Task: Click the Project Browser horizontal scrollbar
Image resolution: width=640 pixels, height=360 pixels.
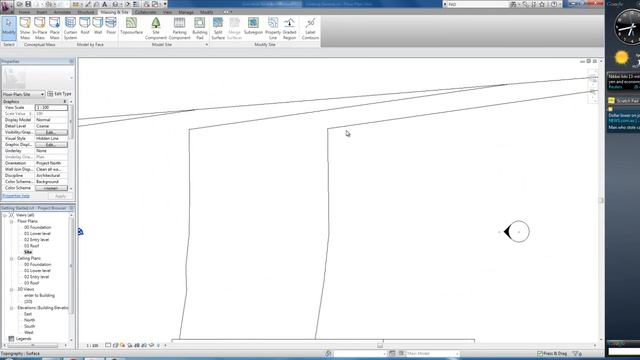Action: pos(33,345)
